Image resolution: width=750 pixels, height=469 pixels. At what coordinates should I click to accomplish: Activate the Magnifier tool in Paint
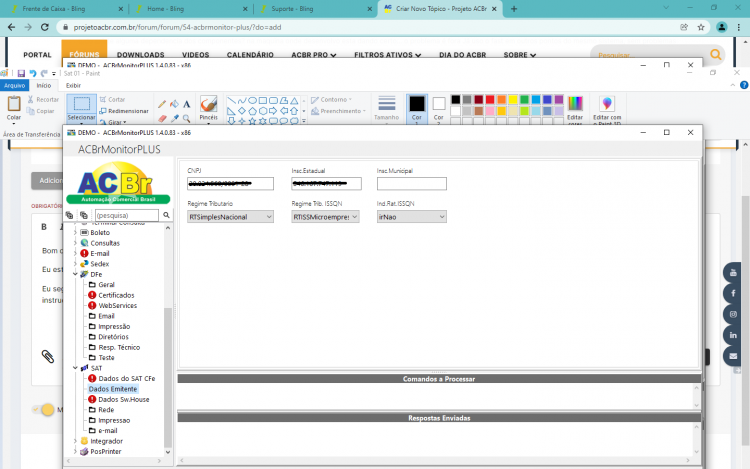click(187, 118)
